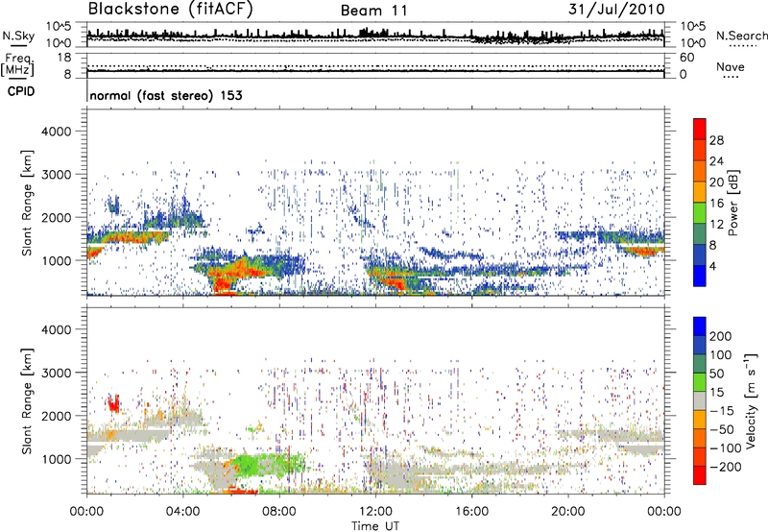Click the 'Beam 11' label
The height and width of the screenshot is (532, 768).
(373, 11)
